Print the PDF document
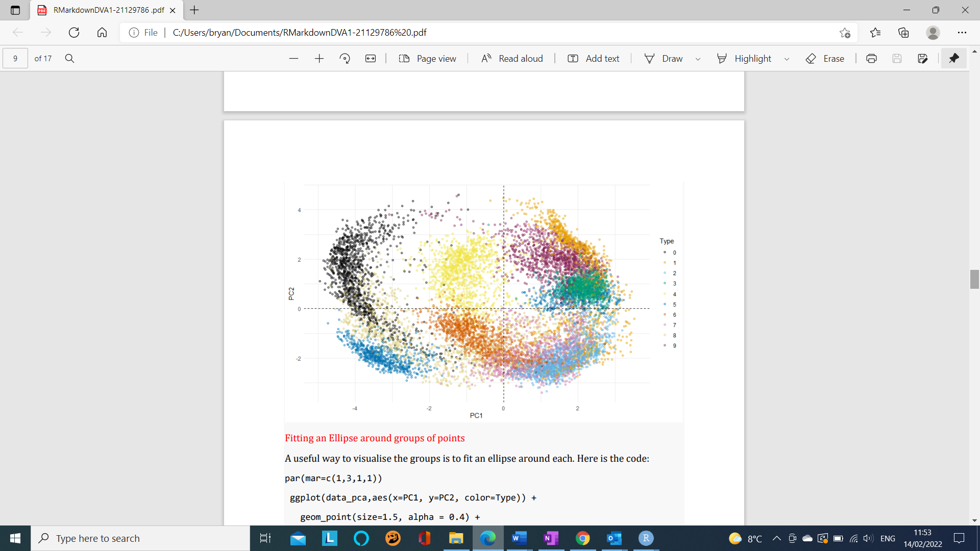 [x=871, y=58]
